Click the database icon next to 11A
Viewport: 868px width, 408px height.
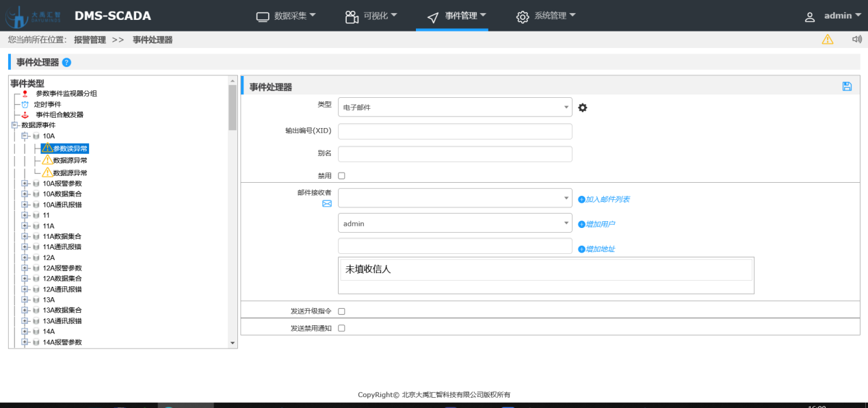click(36, 226)
